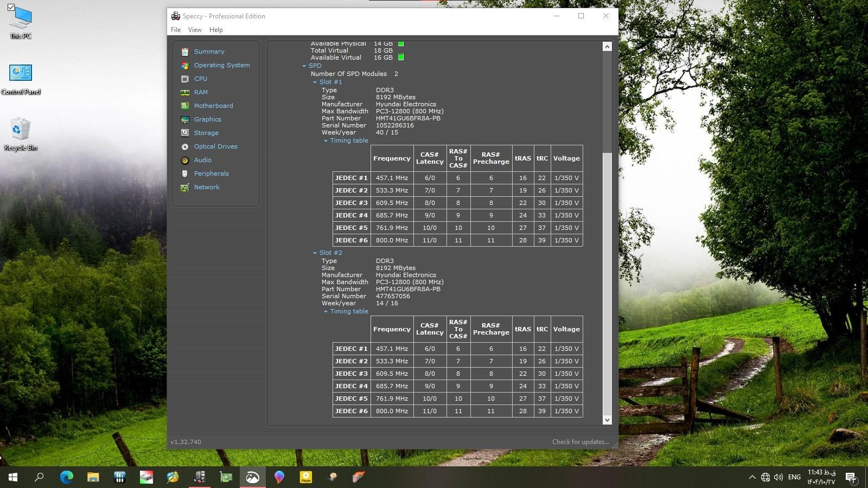Collapse the Slot #1 details
This screenshot has height=488, width=868.
(315, 82)
